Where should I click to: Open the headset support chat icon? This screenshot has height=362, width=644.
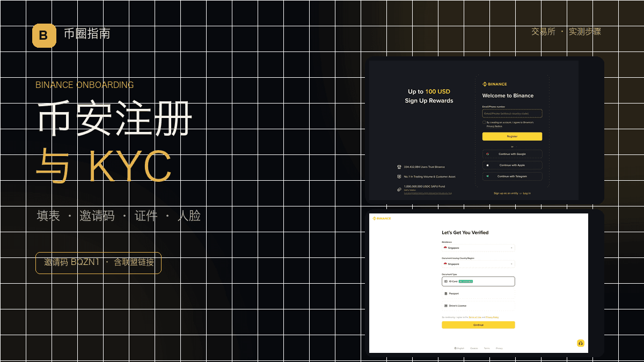click(x=580, y=343)
